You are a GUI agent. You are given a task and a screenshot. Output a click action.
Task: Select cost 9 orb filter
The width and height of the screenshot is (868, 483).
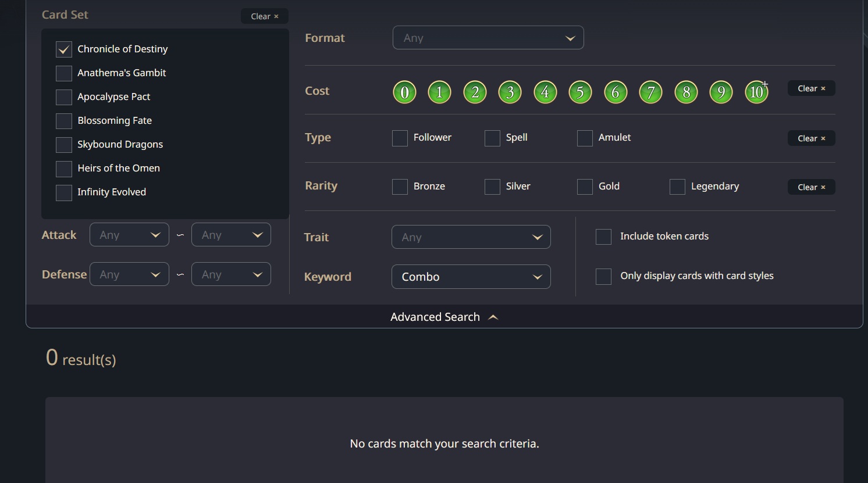(x=721, y=92)
